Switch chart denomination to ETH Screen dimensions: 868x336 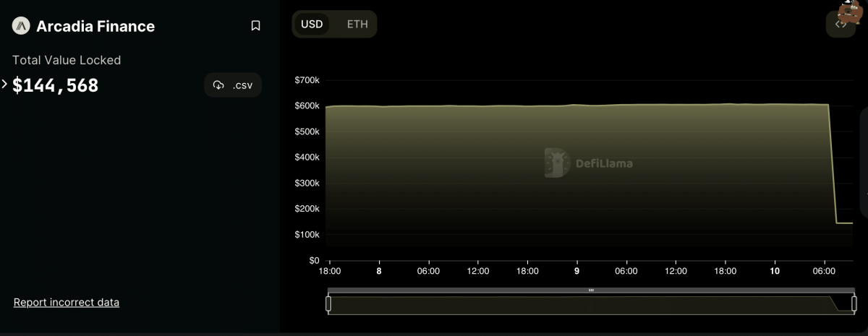(357, 24)
